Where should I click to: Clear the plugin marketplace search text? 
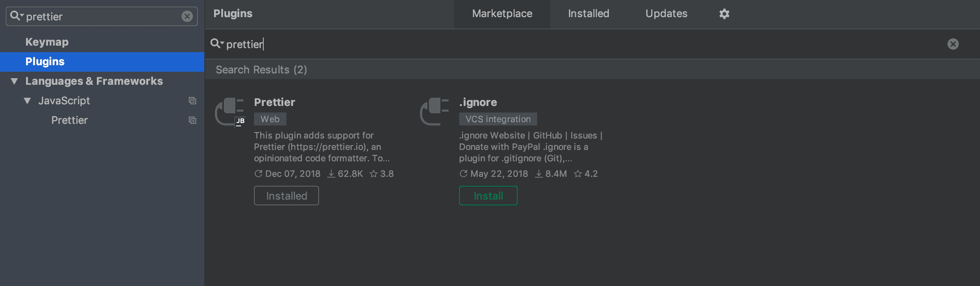pyautogui.click(x=953, y=44)
